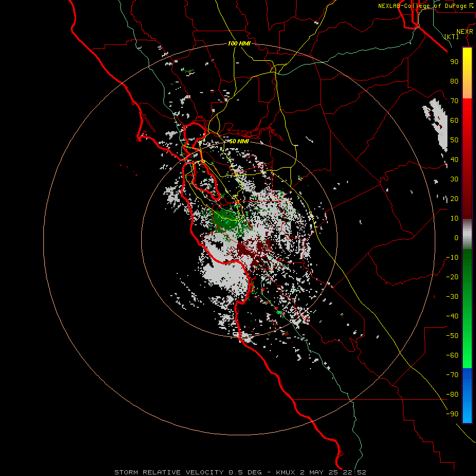Click the -90 value on velocity scale

(452, 414)
